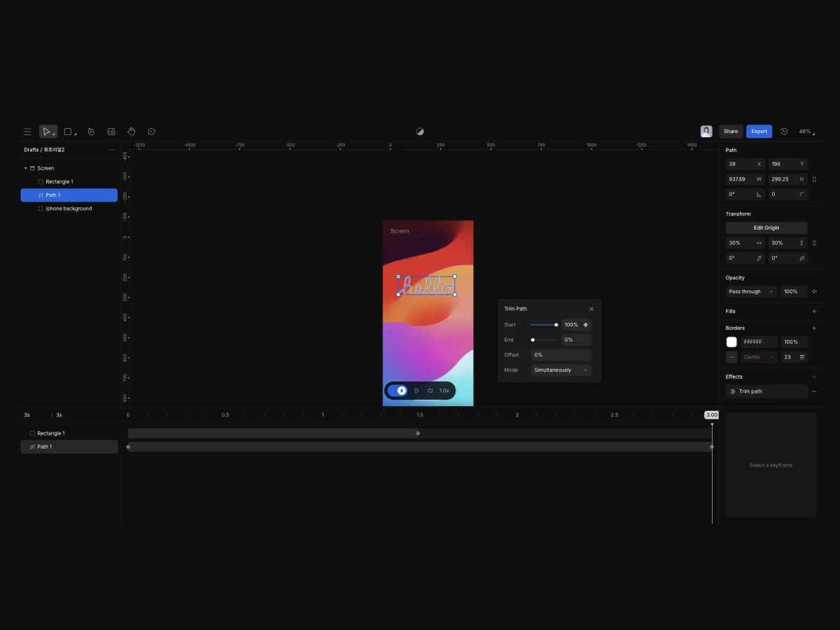This screenshot has width=840, height=630.
Task: Open the image insert tool
Action: coord(111,132)
